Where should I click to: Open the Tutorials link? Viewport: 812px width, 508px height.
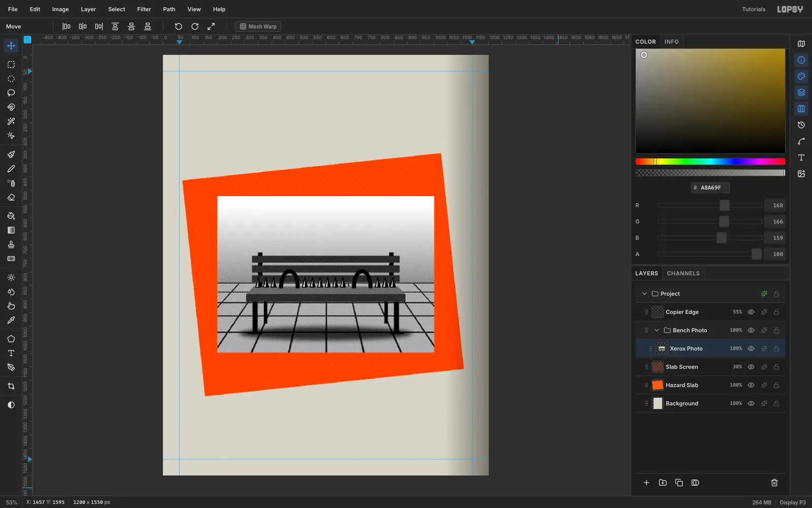(x=754, y=9)
